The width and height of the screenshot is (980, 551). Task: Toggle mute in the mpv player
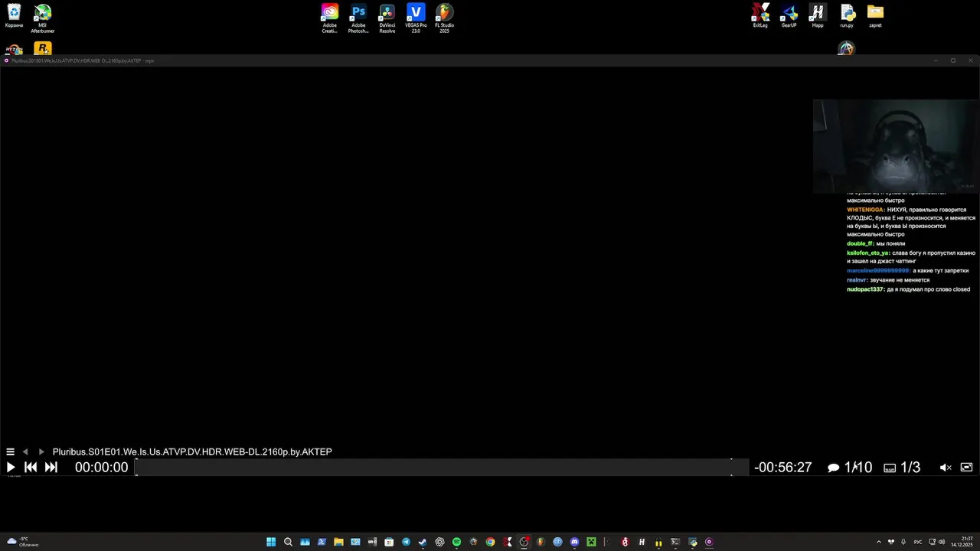[946, 468]
